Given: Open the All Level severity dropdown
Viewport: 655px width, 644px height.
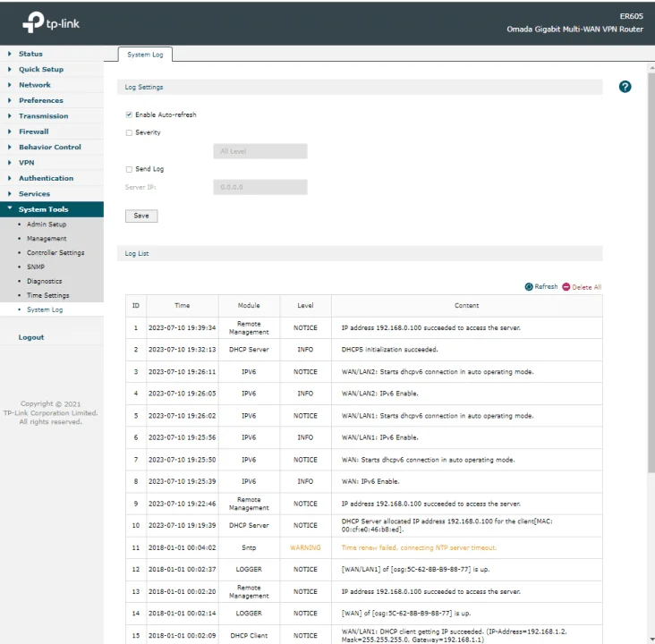Looking at the screenshot, I should 260,151.
